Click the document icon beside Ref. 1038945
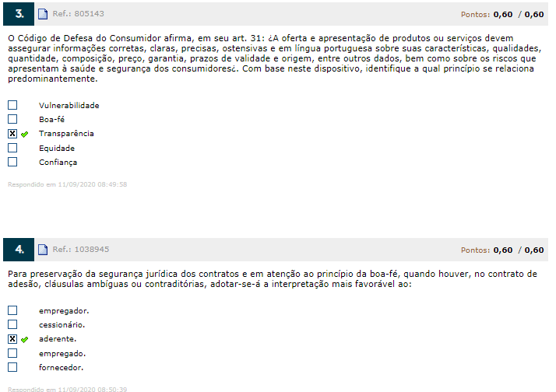Screen dimensions: 556x392 tap(43, 250)
